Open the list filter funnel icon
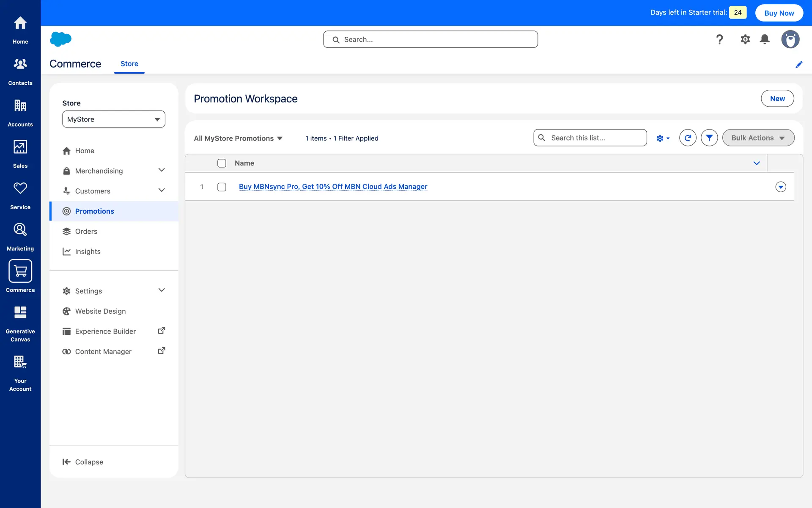This screenshot has height=508, width=812. tap(709, 138)
